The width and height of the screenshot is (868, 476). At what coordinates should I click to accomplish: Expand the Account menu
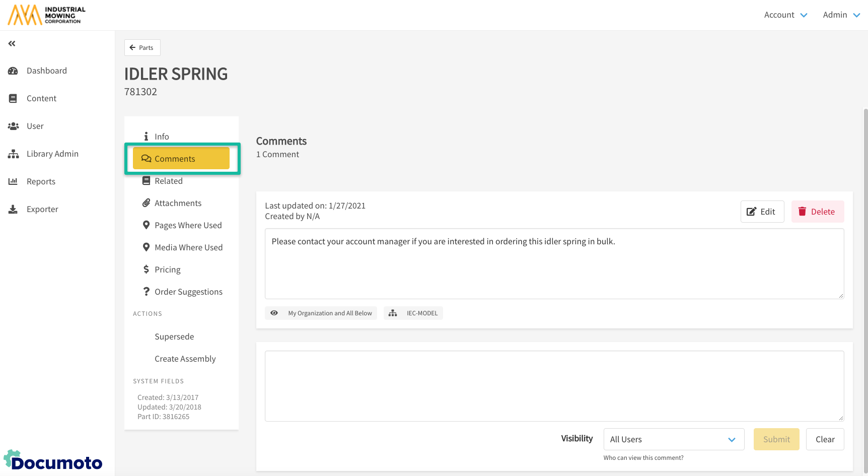(x=785, y=15)
